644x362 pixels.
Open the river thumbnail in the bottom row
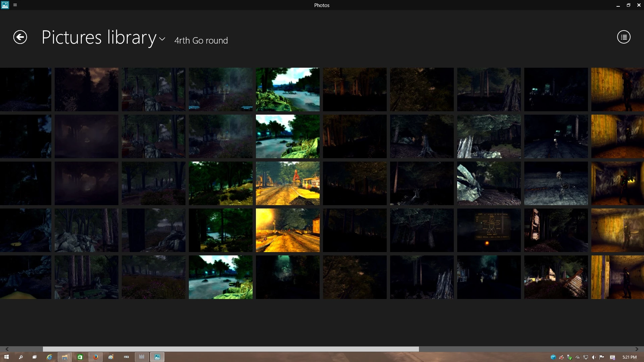pyautogui.click(x=221, y=277)
